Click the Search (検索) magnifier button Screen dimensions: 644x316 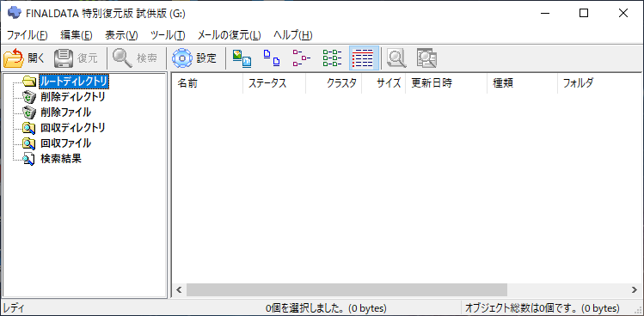click(x=135, y=58)
